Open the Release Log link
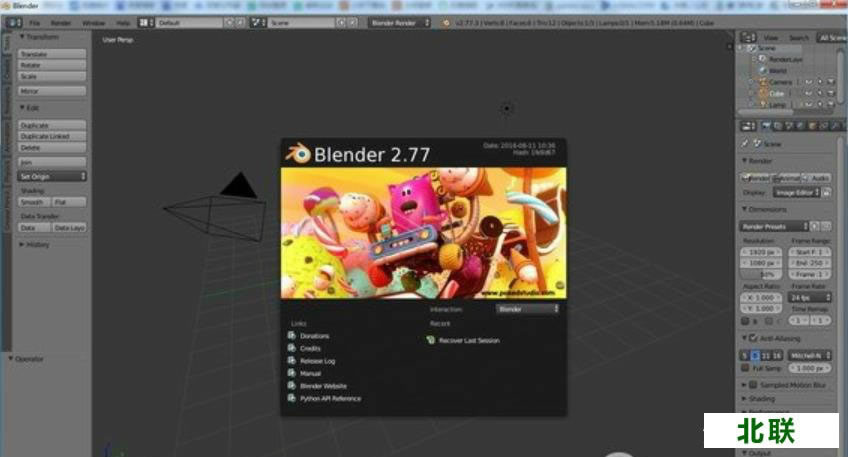848x457 pixels. [317, 361]
